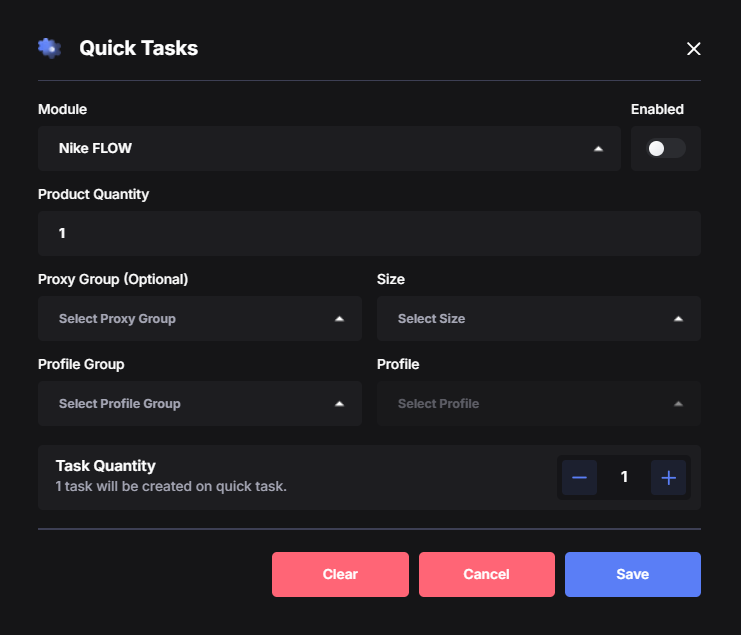Open the Select Profile Group dropdown
The height and width of the screenshot is (635, 741).
coord(199,403)
